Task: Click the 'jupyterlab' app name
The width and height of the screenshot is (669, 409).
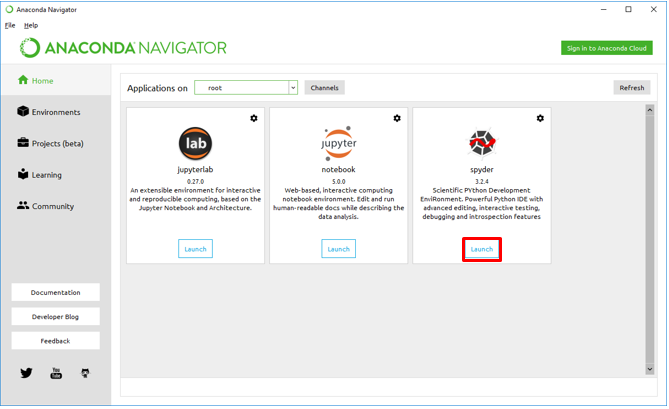Action: 195,170
